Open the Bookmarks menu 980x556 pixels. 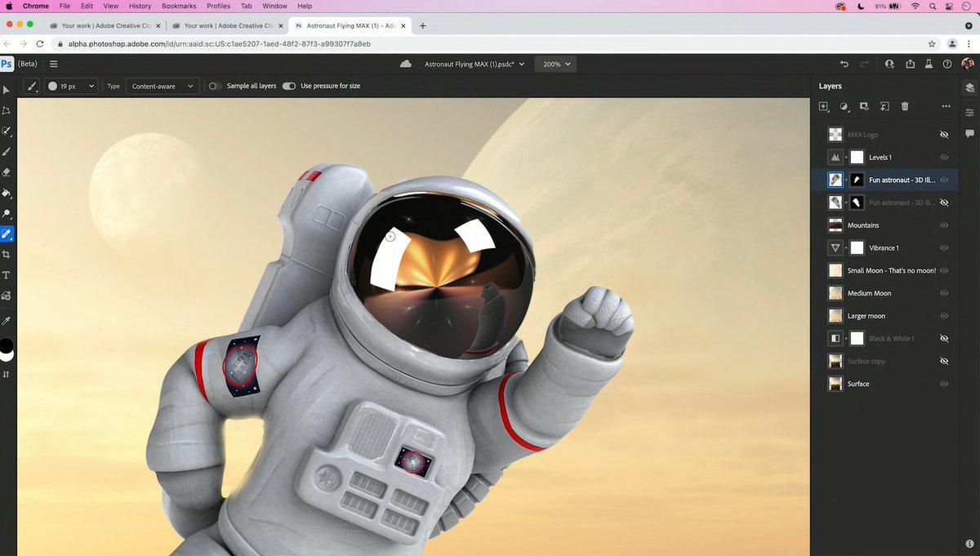click(179, 6)
